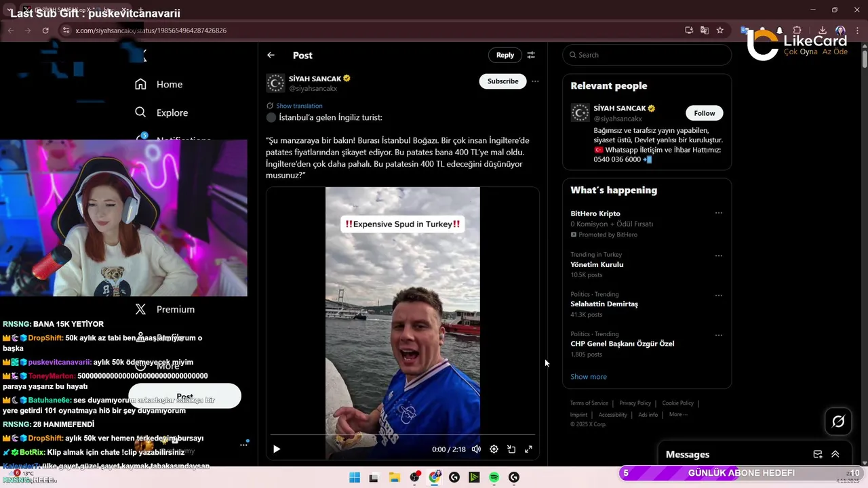This screenshot has height=488, width=868.
Task: Open post author's avatar next to SİYAH SANCAK
Action: tap(275, 83)
